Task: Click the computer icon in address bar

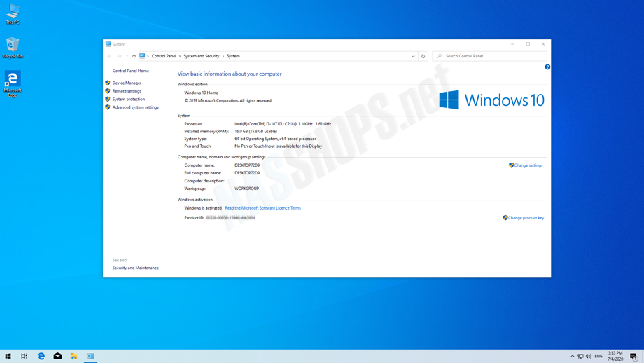Action: (142, 56)
